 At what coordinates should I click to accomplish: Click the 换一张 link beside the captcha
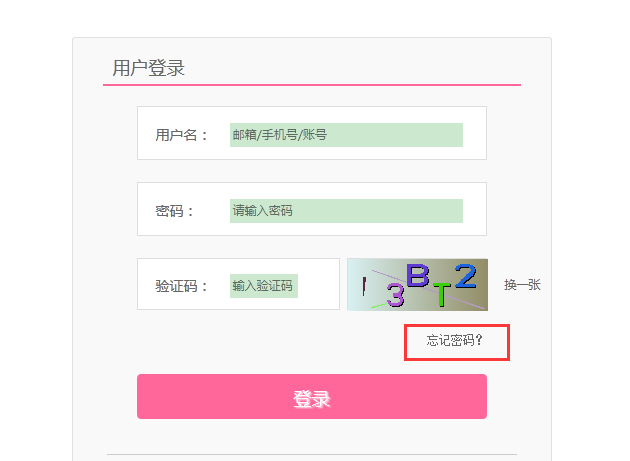(x=522, y=285)
